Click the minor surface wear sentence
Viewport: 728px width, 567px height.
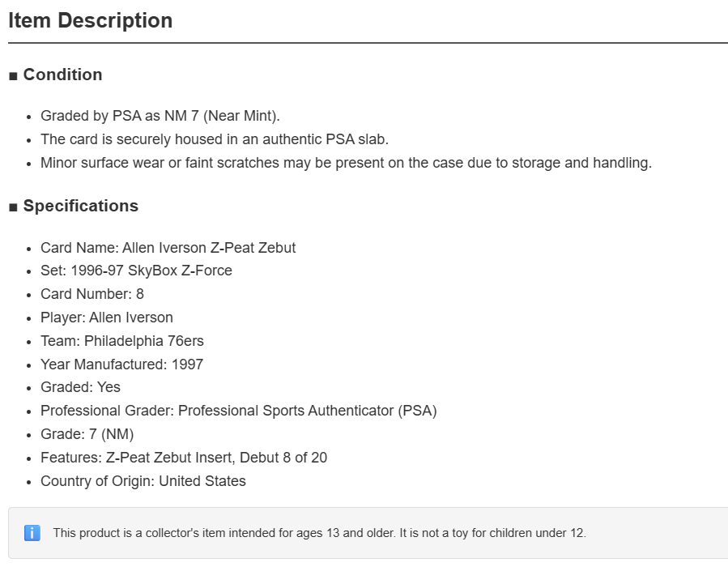(x=347, y=163)
